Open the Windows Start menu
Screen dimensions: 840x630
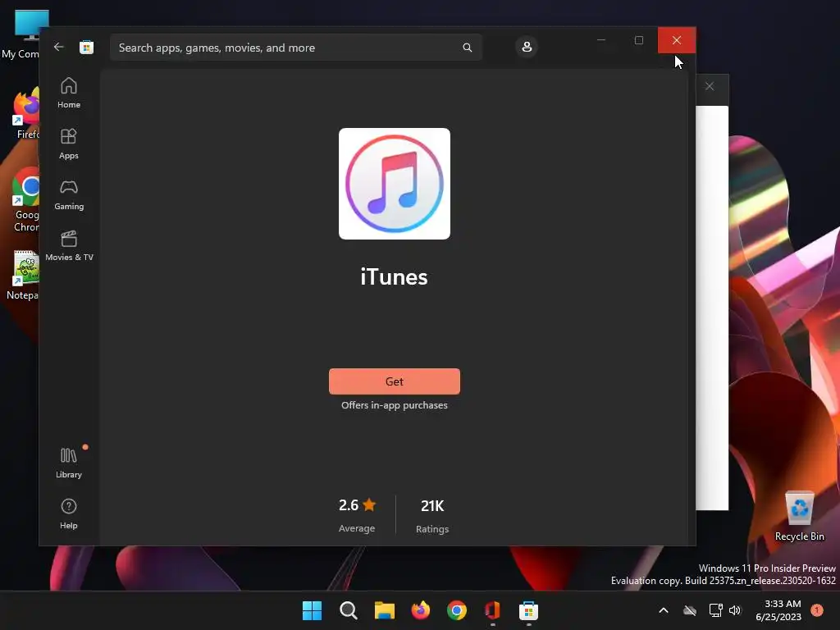(312, 610)
